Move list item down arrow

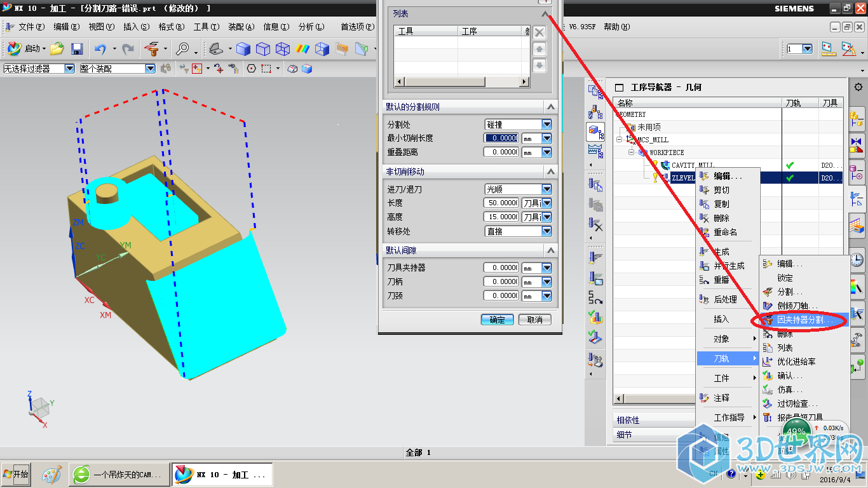pyautogui.click(x=539, y=65)
